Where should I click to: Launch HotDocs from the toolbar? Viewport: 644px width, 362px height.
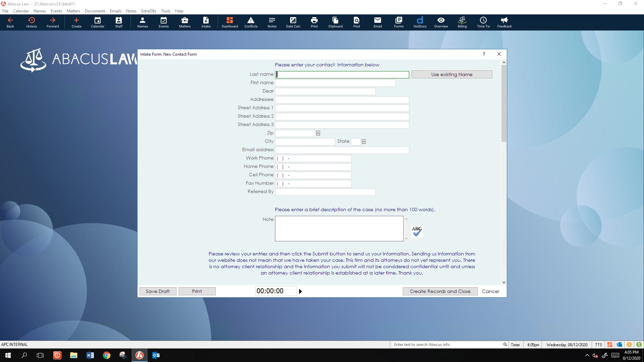420,22
